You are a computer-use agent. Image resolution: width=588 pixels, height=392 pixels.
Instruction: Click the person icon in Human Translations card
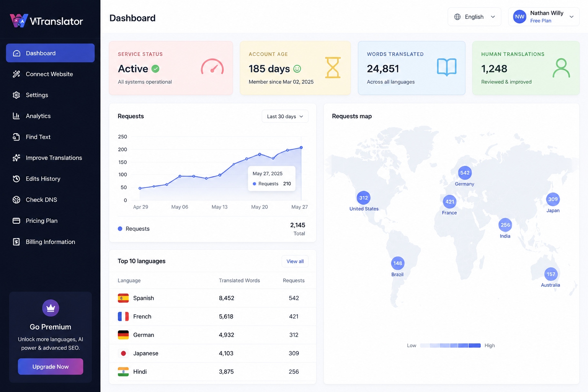point(561,68)
